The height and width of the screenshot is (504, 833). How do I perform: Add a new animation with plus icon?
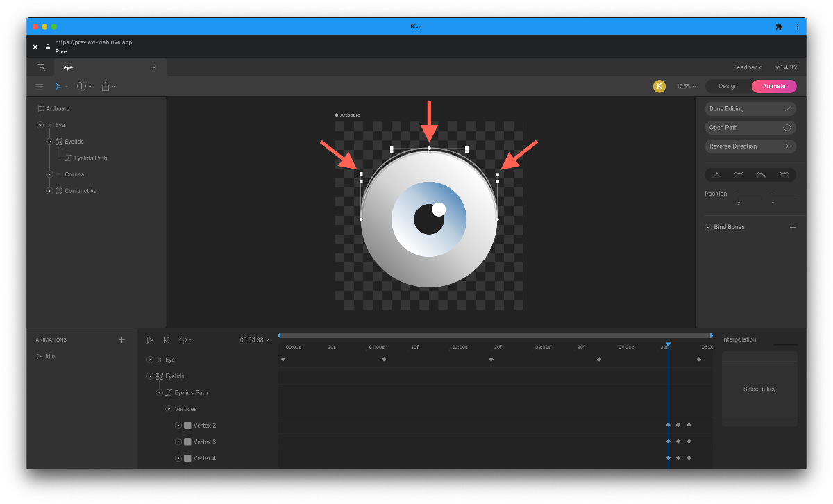(122, 340)
